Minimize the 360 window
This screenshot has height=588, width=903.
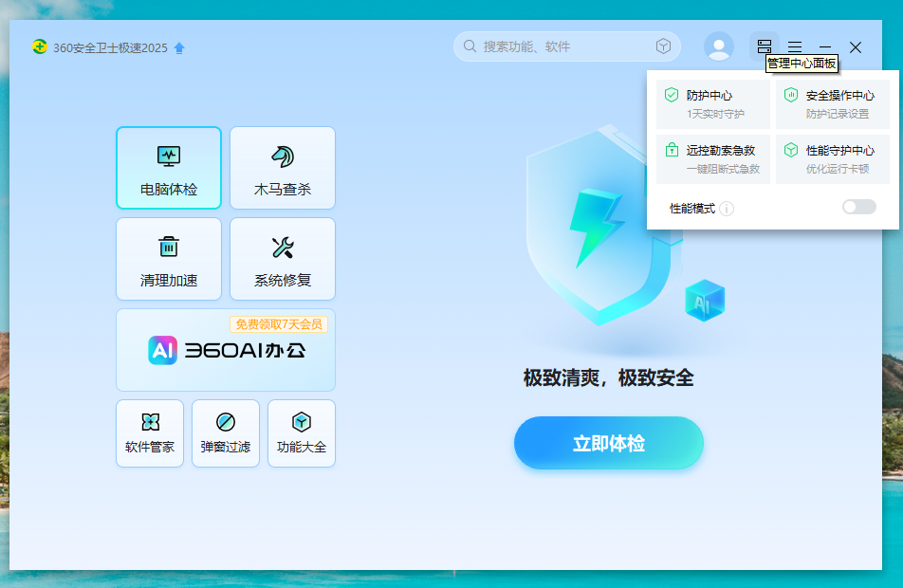point(825,46)
